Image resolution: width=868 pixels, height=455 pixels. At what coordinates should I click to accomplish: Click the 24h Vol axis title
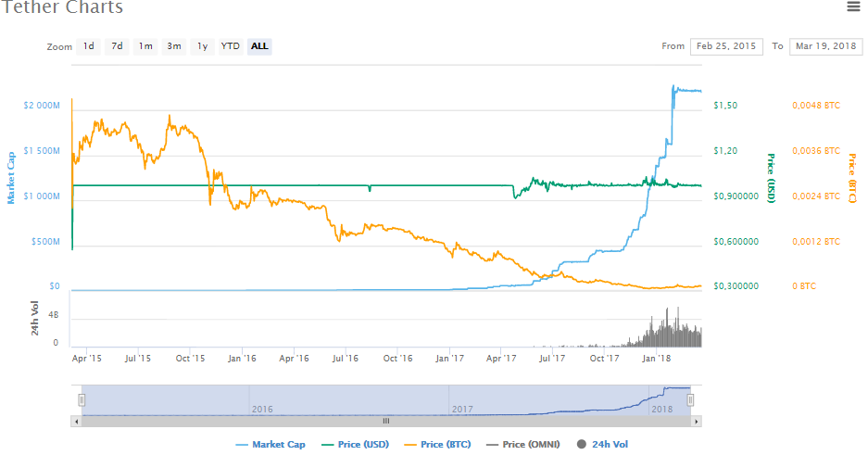click(35, 318)
